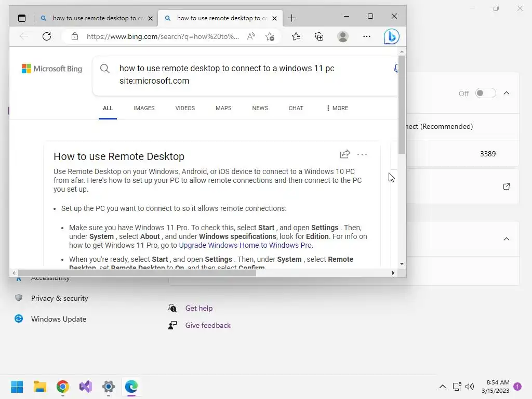
Task: Open Visual Studio from the taskbar
Action: pos(86,387)
